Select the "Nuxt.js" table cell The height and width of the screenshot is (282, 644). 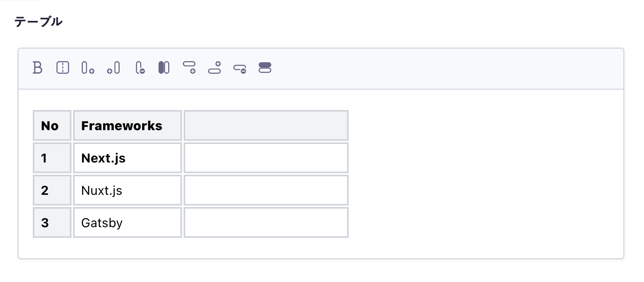tap(127, 190)
